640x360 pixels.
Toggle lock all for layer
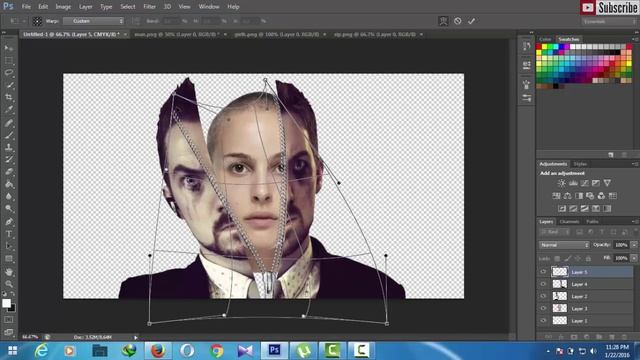(588, 258)
